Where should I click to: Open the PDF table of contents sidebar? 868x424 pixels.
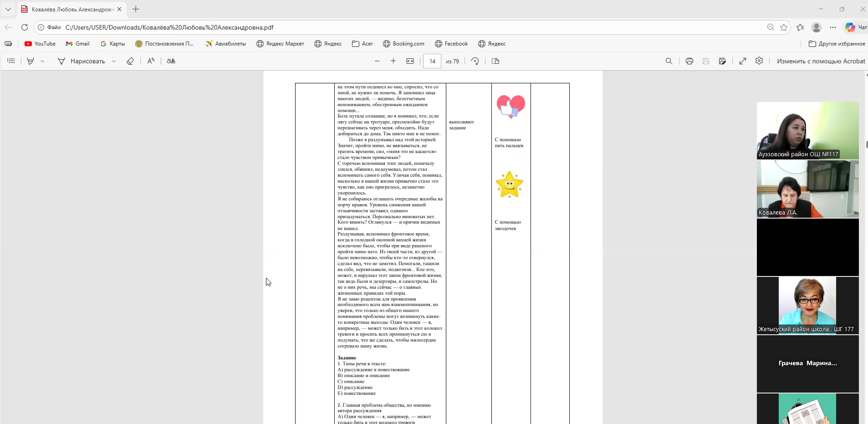pos(11,61)
